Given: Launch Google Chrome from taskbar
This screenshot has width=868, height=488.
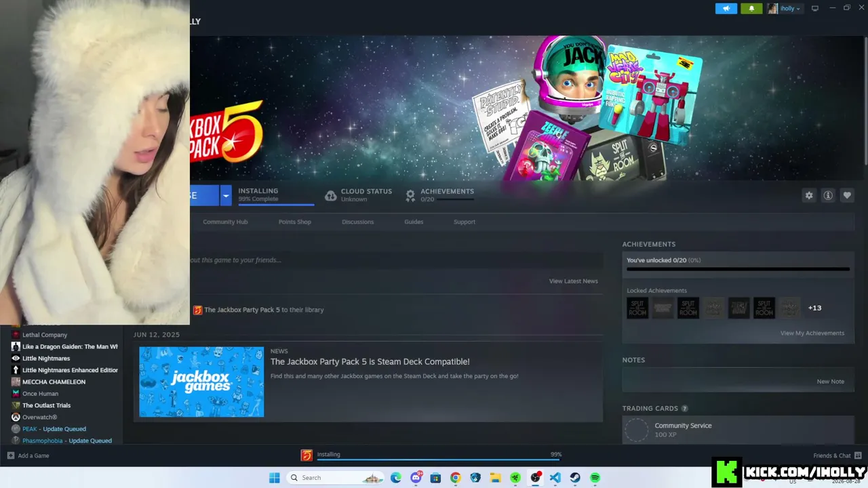Looking at the screenshot, I should tap(456, 478).
